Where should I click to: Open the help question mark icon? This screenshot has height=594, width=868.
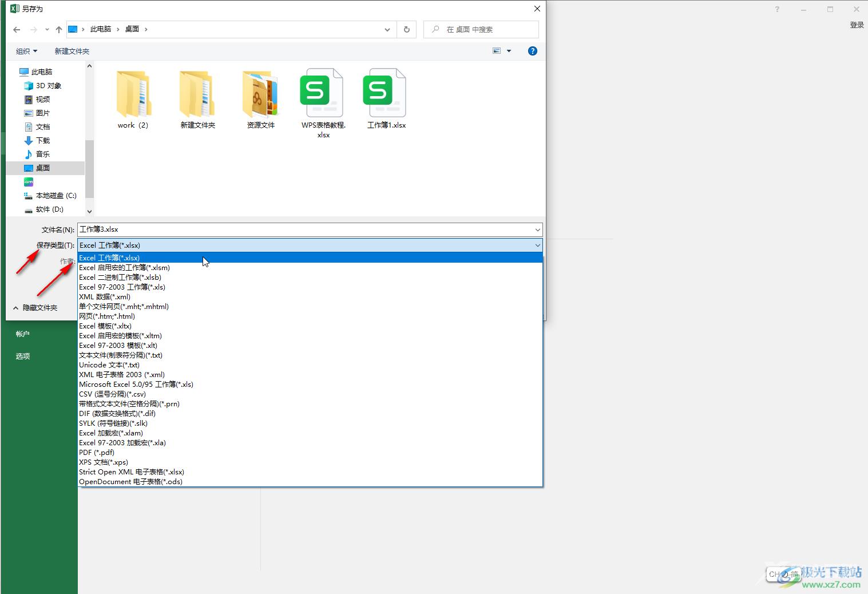coord(532,51)
